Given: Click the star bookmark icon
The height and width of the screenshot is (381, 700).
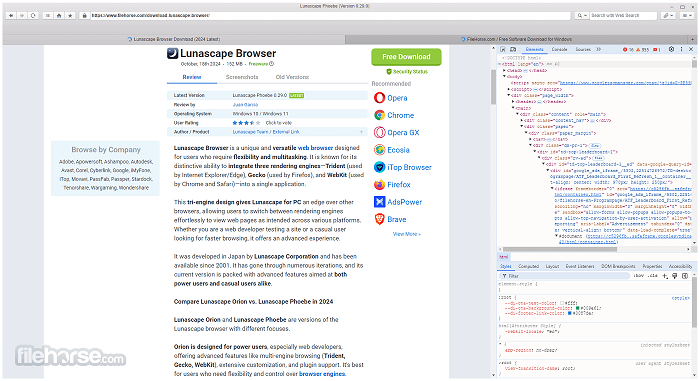Looking at the screenshot, I should pyautogui.click(x=70, y=15).
